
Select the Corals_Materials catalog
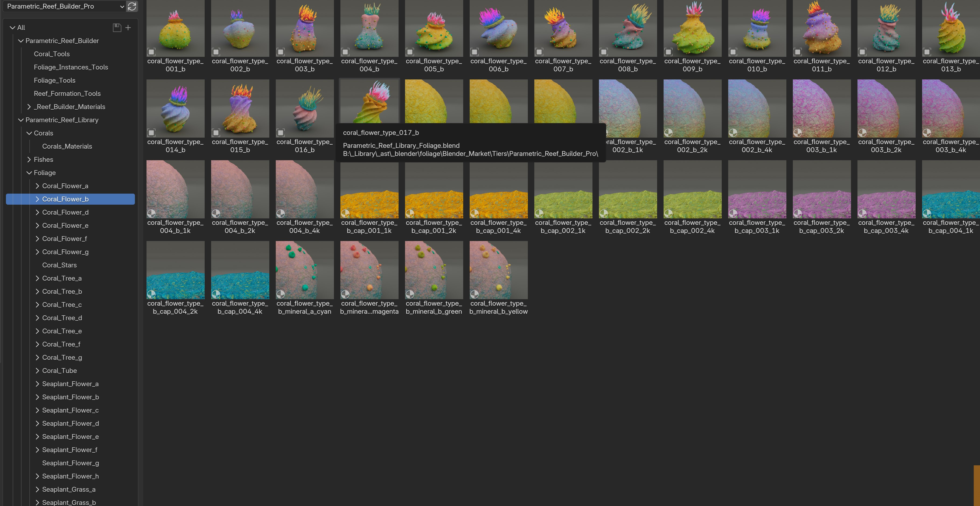click(67, 146)
